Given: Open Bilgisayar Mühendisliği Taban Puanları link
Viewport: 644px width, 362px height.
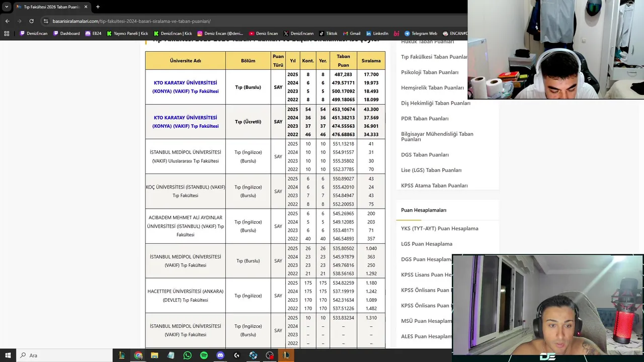Looking at the screenshot, I should tap(437, 137).
